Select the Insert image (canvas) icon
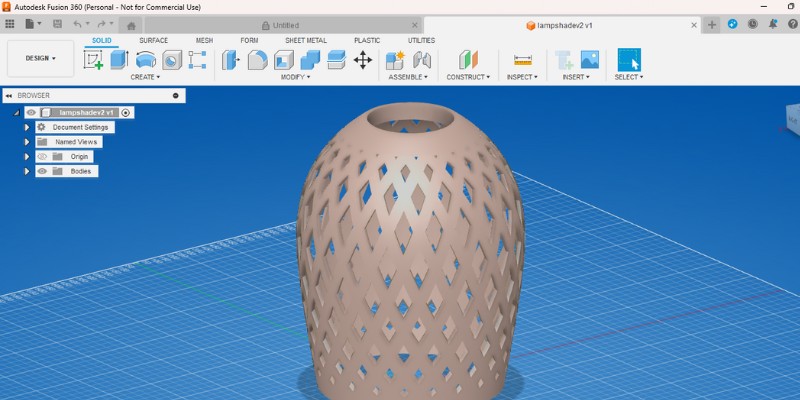This screenshot has width=800, height=400. coord(590,60)
